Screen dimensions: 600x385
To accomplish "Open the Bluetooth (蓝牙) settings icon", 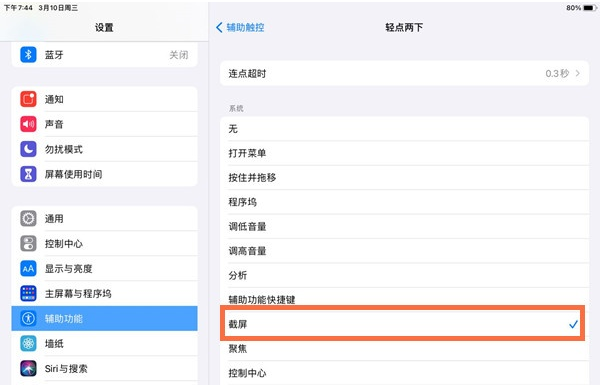I will [x=28, y=55].
